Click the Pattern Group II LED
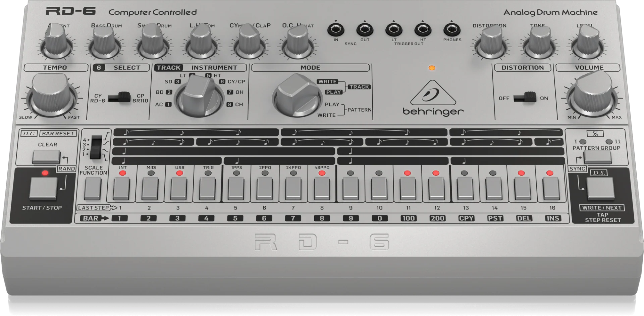 (609, 142)
